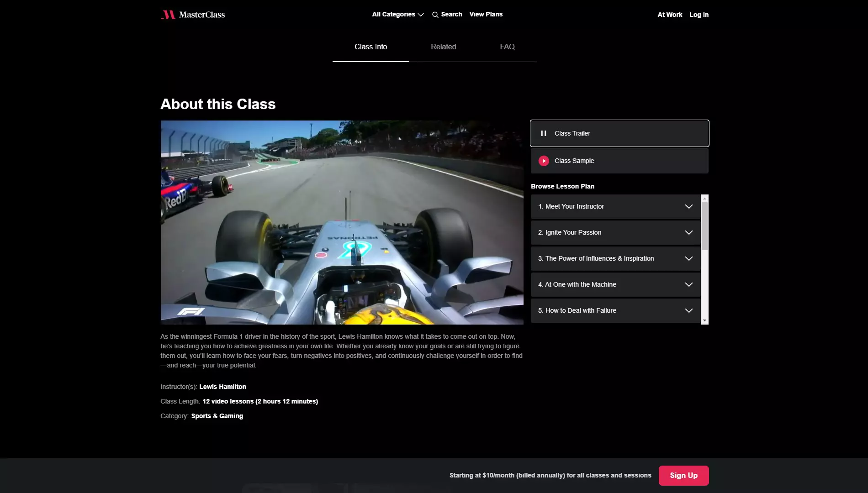Click the MasterClass logo
The image size is (868, 493).
tap(193, 15)
